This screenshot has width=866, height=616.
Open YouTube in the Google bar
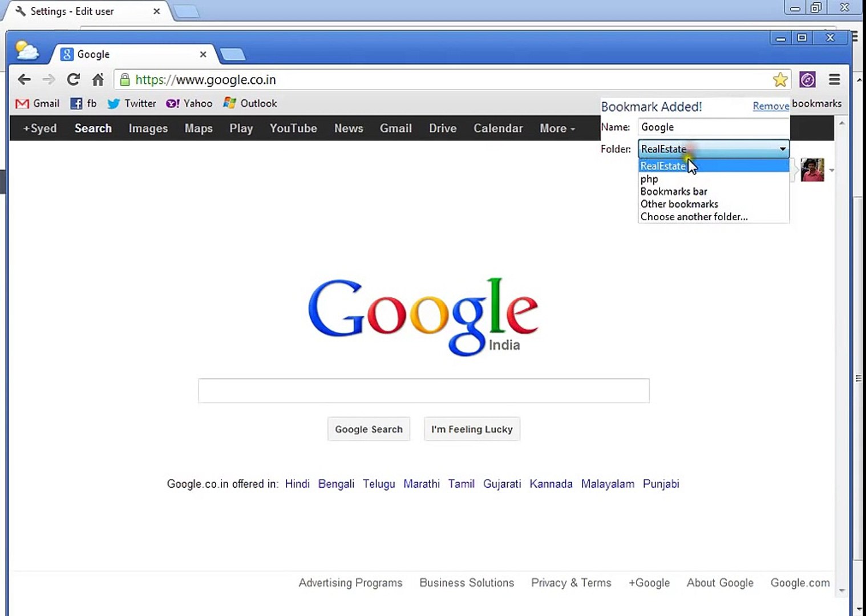click(293, 128)
